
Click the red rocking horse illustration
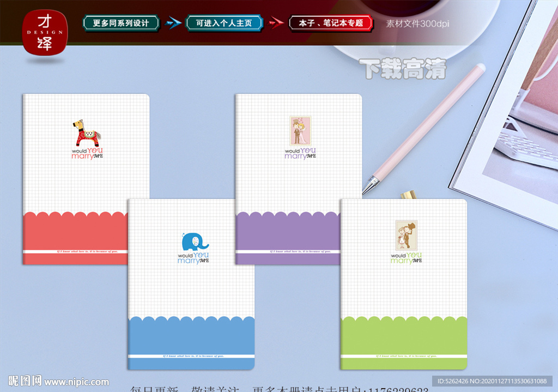[x=87, y=133]
